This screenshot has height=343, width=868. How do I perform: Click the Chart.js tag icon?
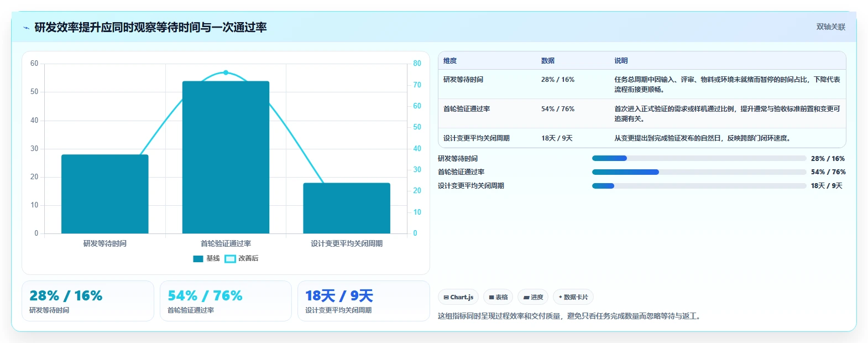446,298
